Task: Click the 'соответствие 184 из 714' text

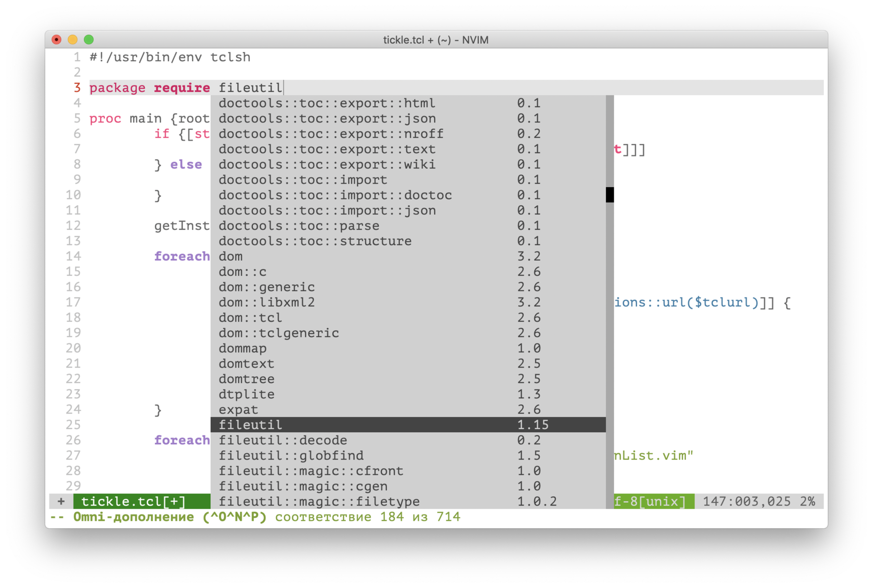Action: click(368, 517)
